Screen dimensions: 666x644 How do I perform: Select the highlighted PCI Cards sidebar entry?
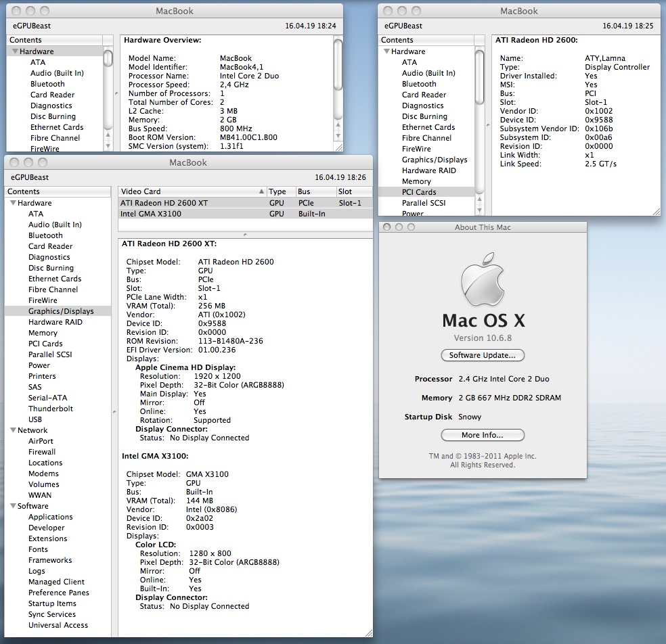pyautogui.click(x=419, y=192)
